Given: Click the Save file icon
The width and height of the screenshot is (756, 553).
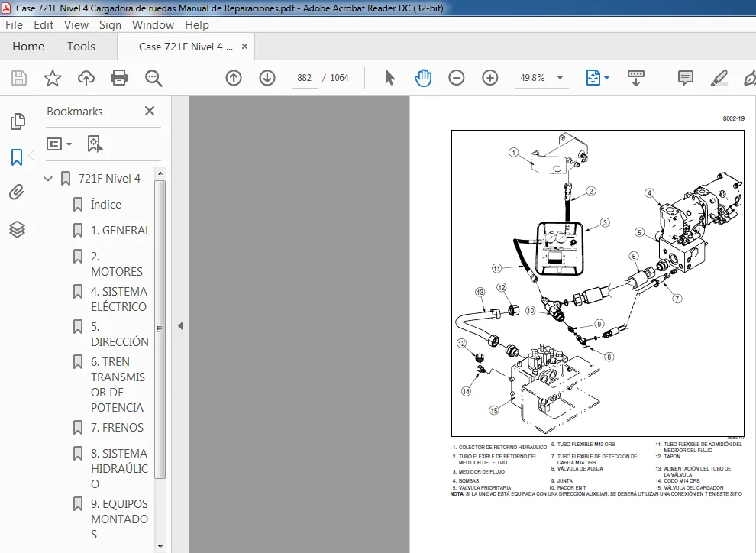Looking at the screenshot, I should click(19, 78).
